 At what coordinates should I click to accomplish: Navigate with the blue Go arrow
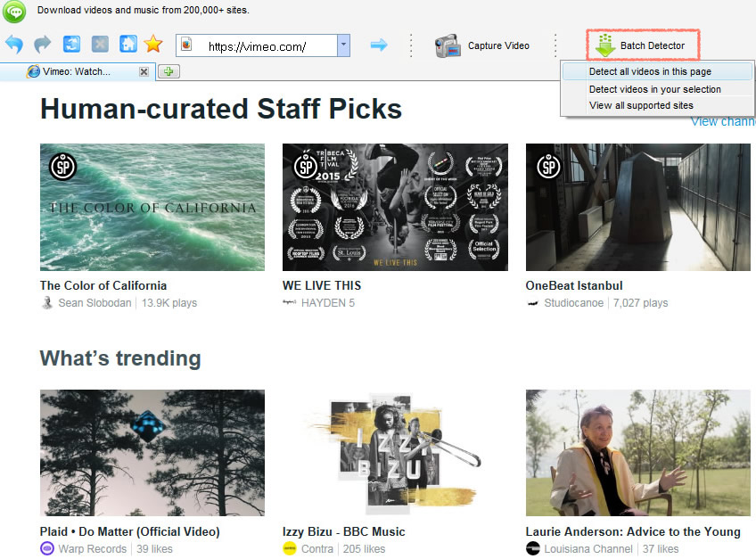point(379,45)
